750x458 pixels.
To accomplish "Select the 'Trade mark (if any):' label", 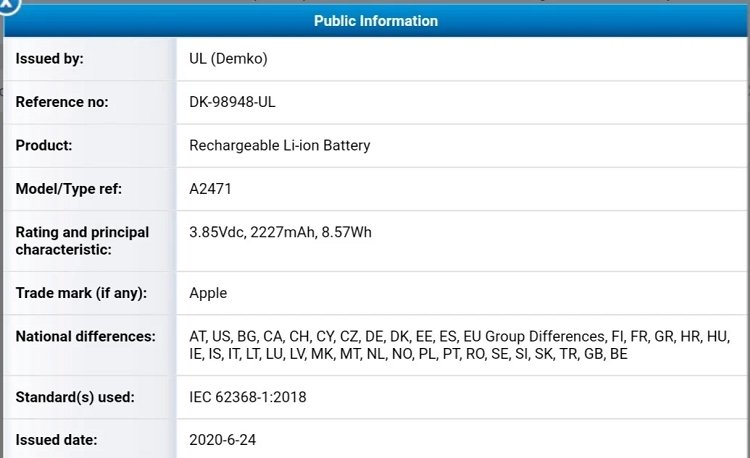I will pos(81,293).
